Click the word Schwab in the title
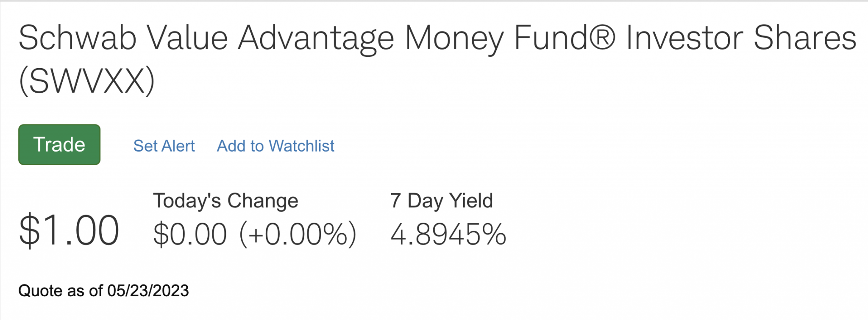The width and height of the screenshot is (868, 320). pos(78,38)
